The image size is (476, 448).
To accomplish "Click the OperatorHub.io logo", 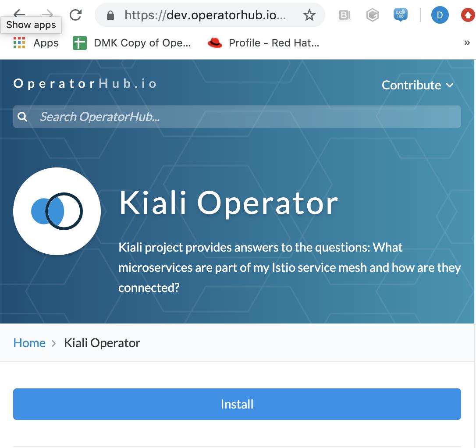I will [85, 84].
